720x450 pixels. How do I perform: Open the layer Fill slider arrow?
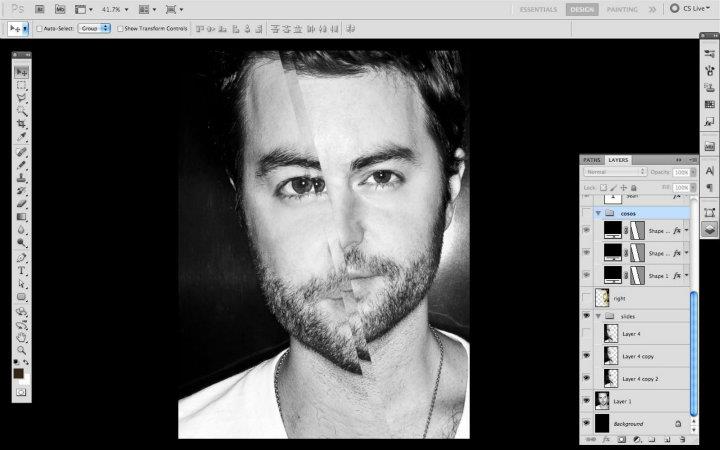click(693, 187)
